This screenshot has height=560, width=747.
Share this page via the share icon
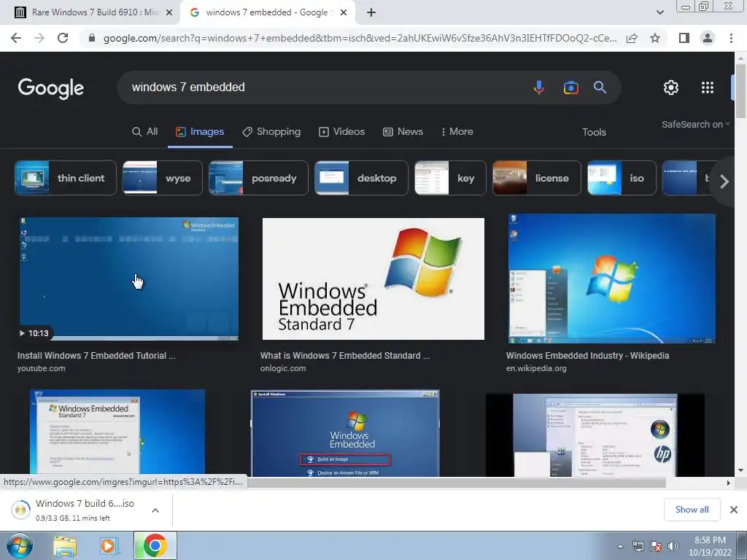pos(632,38)
